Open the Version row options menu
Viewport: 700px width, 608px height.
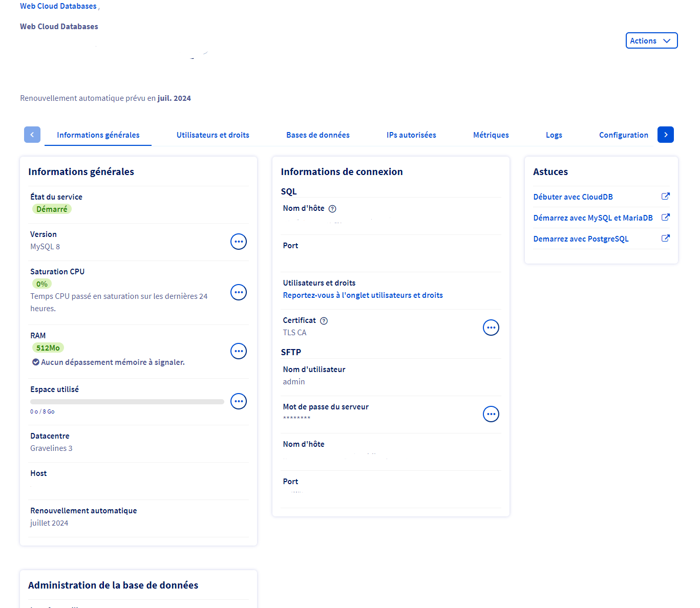tap(239, 242)
